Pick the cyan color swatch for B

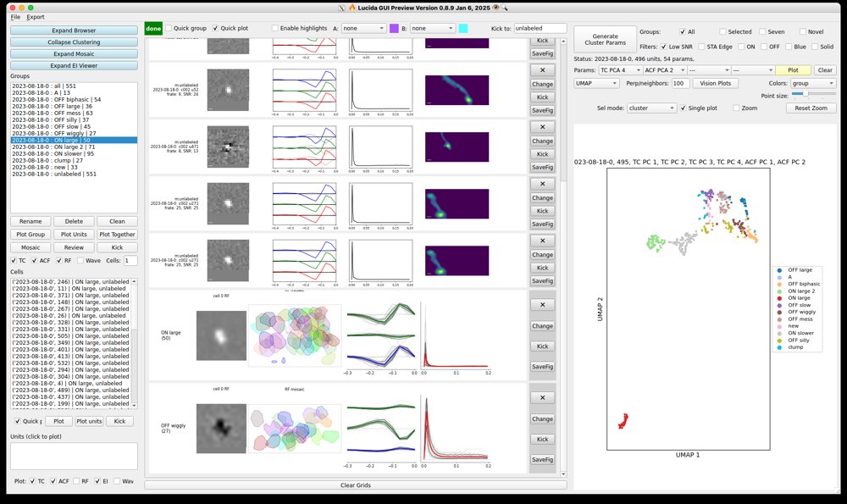[x=462, y=28]
